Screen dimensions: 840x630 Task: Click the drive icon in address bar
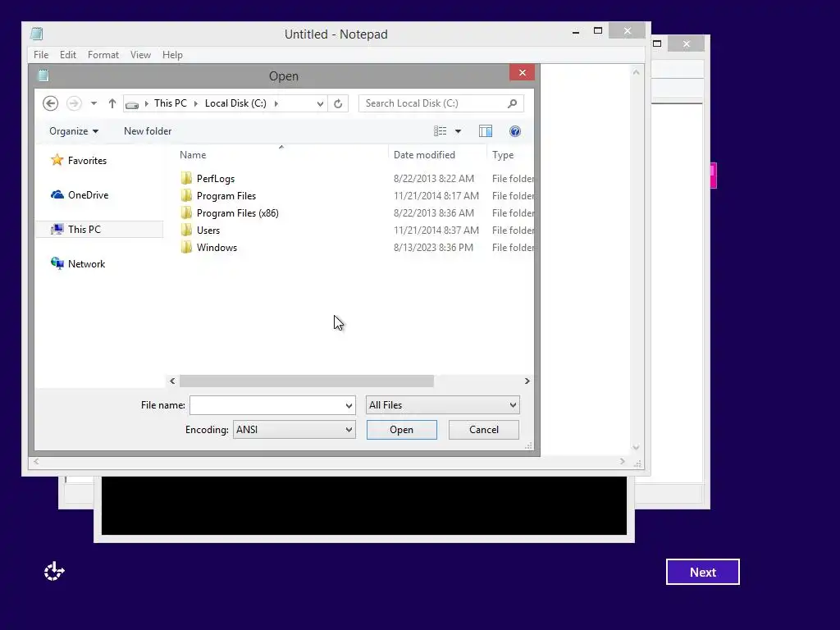click(132, 104)
